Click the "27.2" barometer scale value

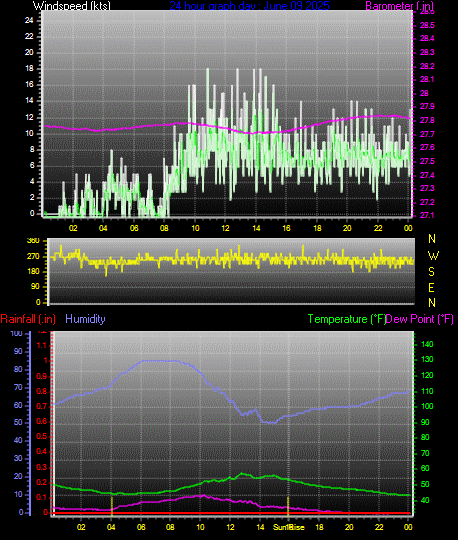[427, 202]
